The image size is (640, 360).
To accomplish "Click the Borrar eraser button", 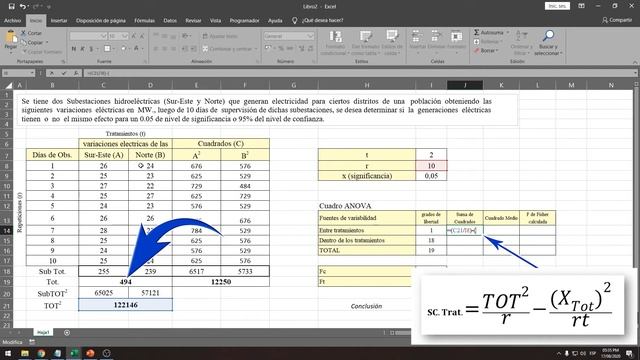I will click(485, 51).
